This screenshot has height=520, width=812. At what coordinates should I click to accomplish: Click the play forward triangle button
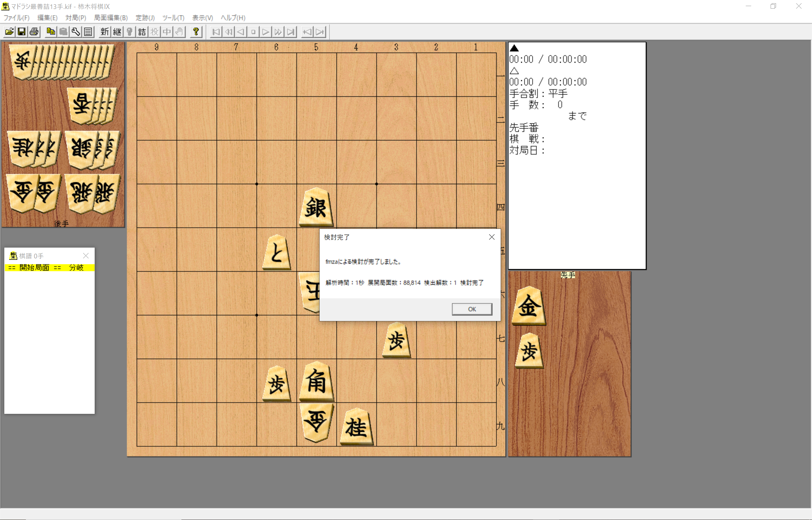266,32
